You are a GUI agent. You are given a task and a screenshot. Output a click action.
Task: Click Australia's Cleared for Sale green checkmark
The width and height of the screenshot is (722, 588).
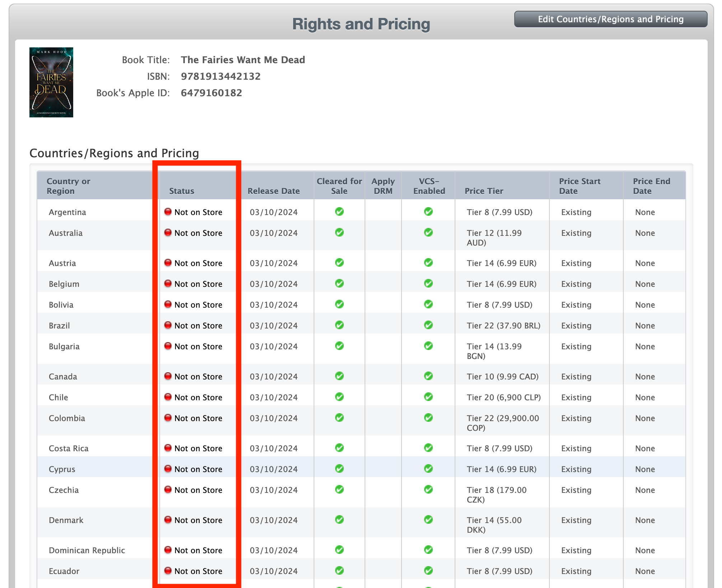tap(339, 233)
